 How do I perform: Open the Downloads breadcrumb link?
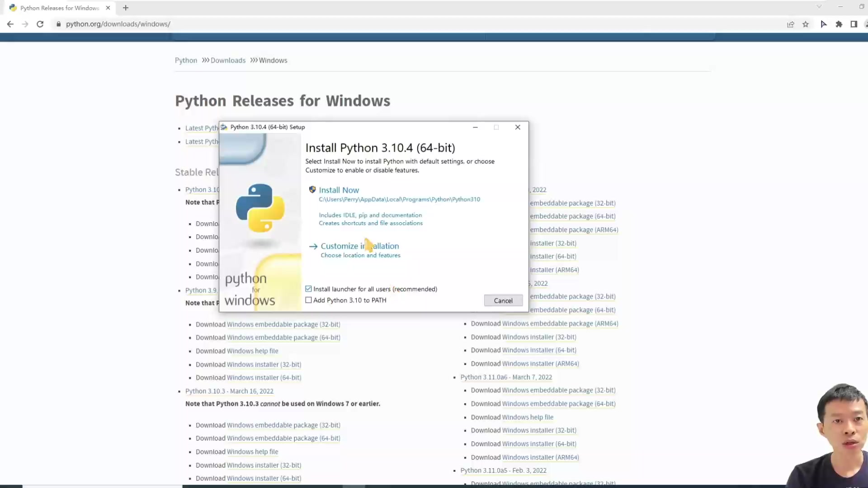tap(228, 61)
